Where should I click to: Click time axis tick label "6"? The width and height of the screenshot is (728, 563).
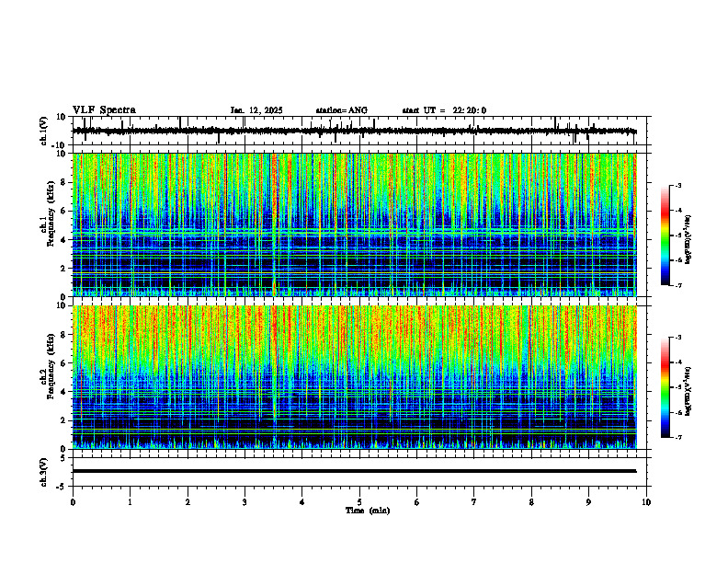pyautogui.click(x=416, y=502)
